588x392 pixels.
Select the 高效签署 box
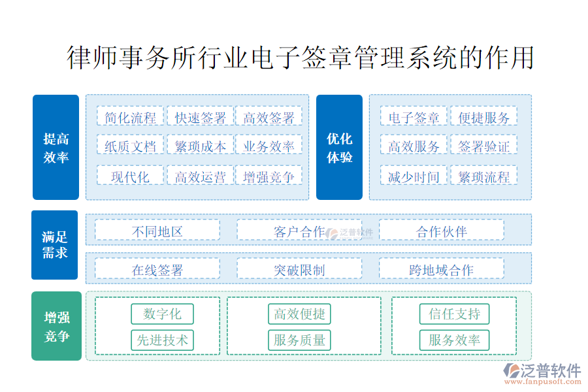click(269, 116)
